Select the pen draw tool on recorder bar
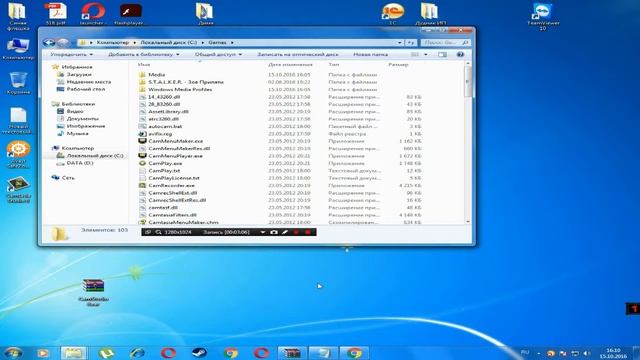The width and height of the screenshot is (640, 360). pyautogui.click(x=285, y=232)
